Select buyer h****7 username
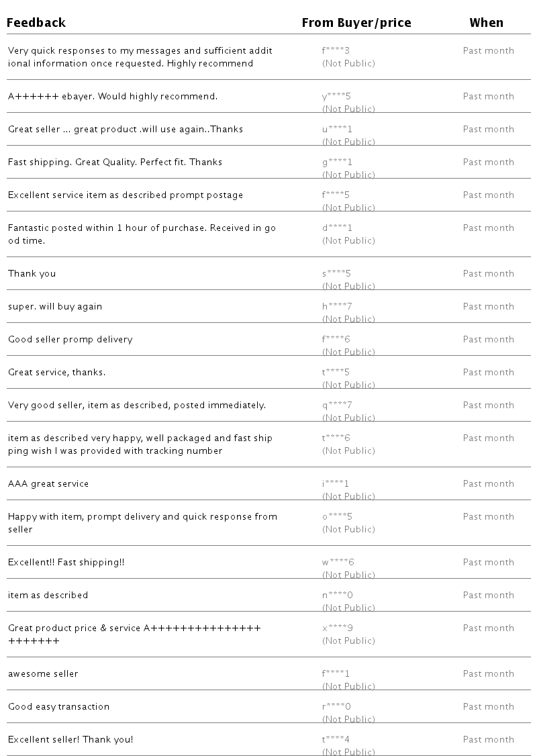The image size is (537, 756). tap(337, 306)
